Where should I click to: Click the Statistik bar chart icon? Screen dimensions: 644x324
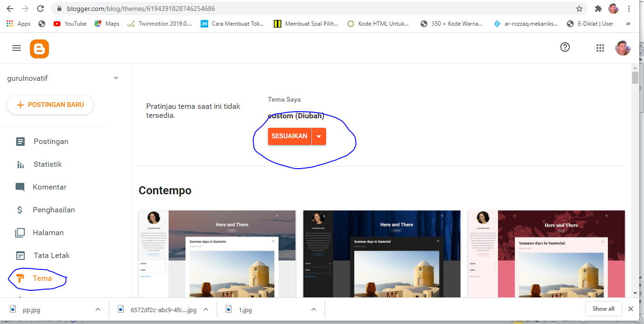(x=20, y=165)
